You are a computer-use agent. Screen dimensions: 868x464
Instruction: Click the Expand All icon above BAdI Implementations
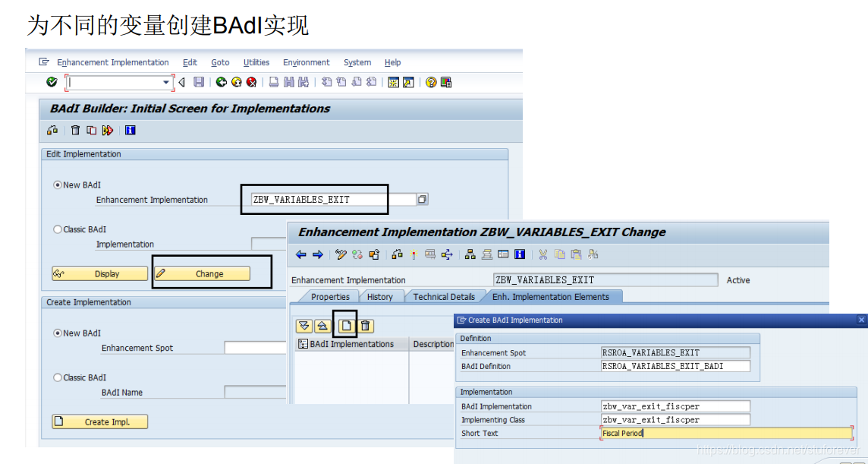(304, 326)
